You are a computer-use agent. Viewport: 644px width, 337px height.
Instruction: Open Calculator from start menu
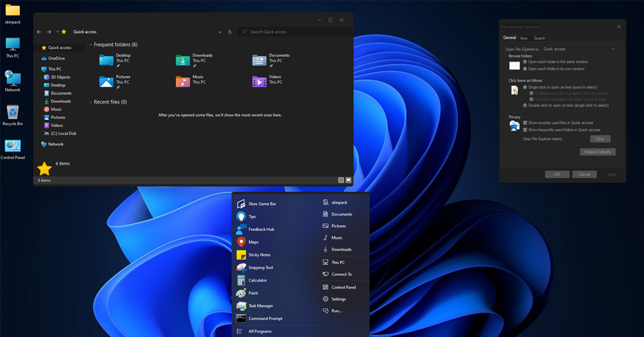tap(258, 281)
